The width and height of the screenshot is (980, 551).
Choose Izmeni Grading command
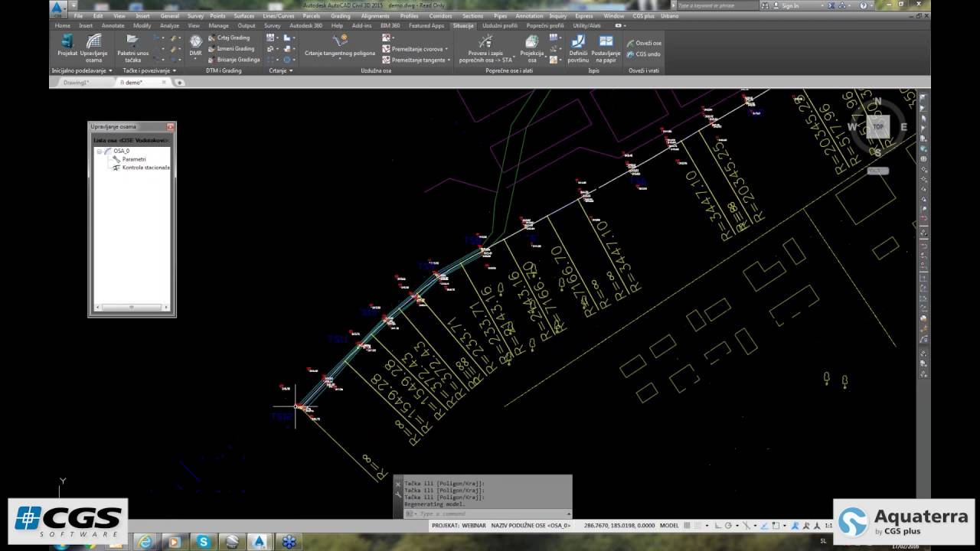pos(230,48)
